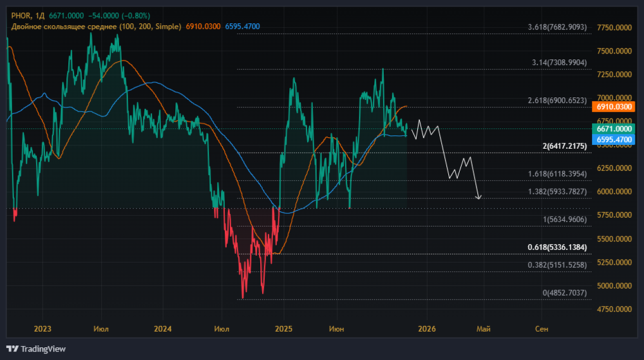Pick the 2(6417.2175) Fibonacci level label

click(x=564, y=146)
